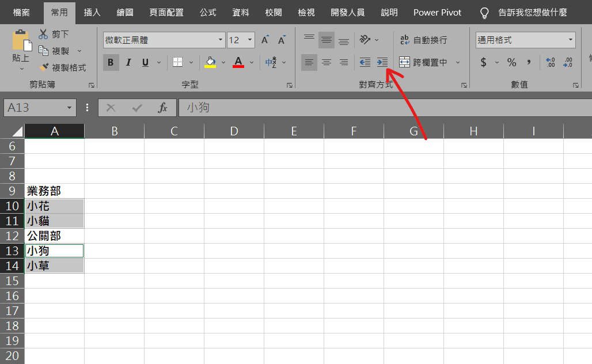Click the increase decimal icon

click(x=551, y=62)
